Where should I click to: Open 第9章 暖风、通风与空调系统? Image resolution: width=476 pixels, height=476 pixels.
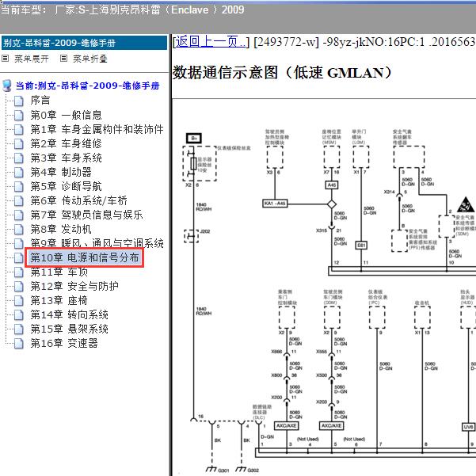coord(97,243)
